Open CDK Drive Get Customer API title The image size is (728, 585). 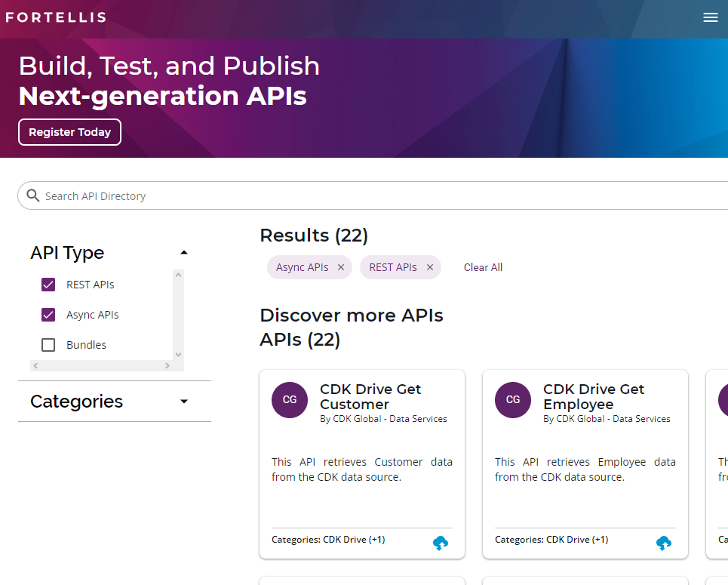(x=370, y=396)
